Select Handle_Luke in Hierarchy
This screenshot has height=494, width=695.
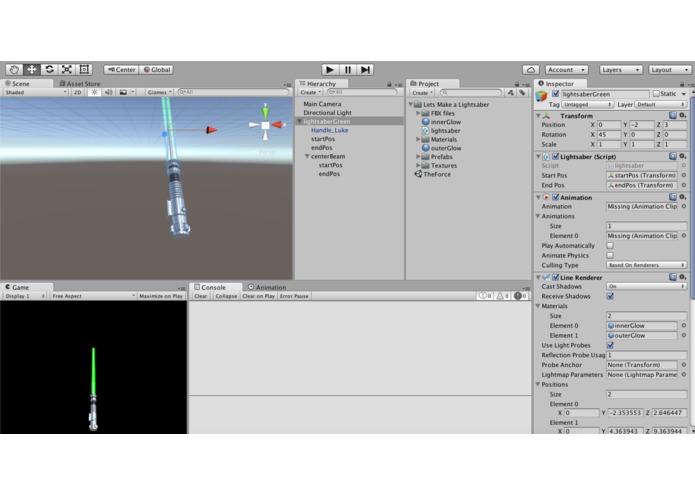(x=329, y=130)
